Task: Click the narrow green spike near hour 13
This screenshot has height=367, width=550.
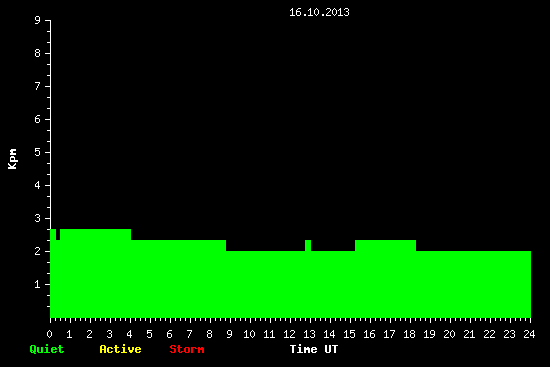Action: pos(308,246)
